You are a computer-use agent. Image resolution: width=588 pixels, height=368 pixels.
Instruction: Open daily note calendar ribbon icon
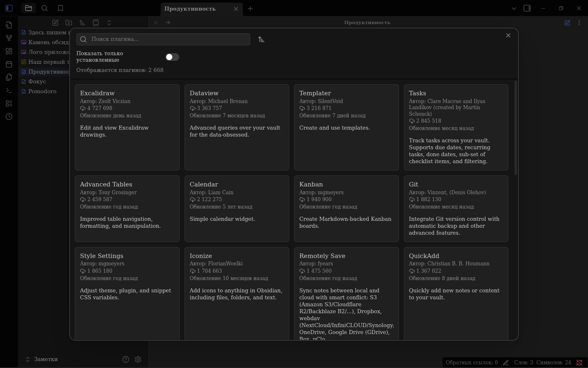click(x=9, y=64)
